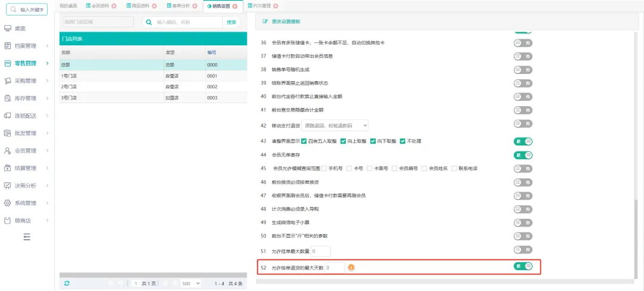Screen dimensions: 644x291
Task: Click the 连锁配送 truck icon
Action: pos(7,116)
